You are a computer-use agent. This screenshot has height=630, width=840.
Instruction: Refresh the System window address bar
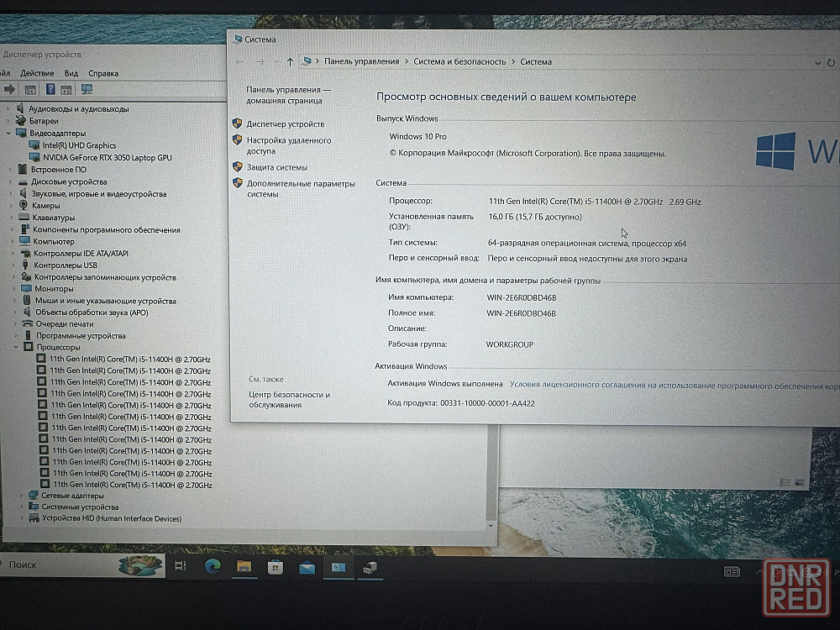pos(831,63)
